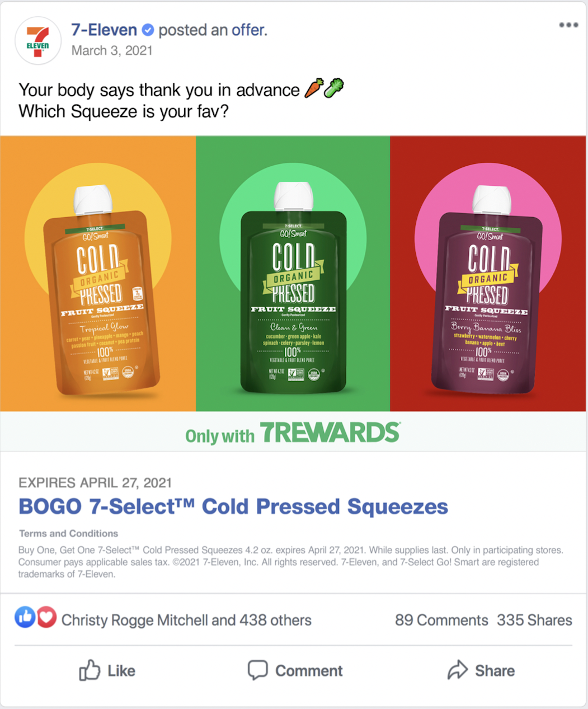588x709 pixels.
Task: View Christy Rogge Mitchell and 438 others reactions
Action: [x=186, y=620]
